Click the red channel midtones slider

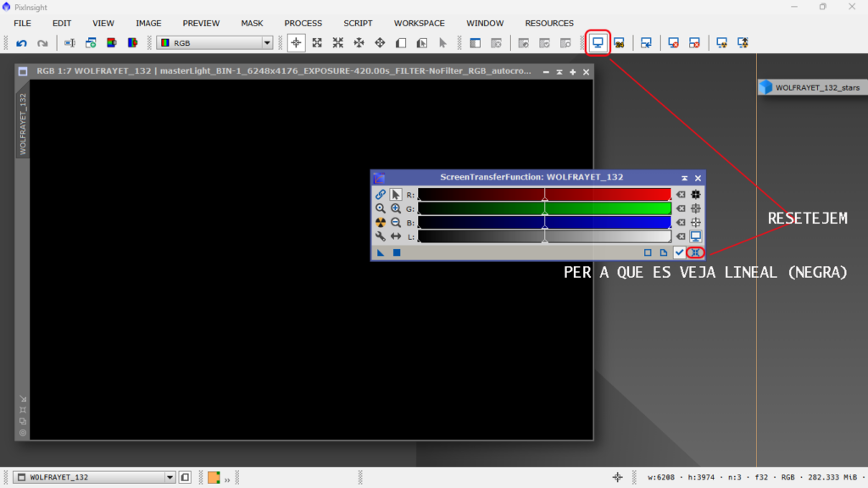[x=545, y=195]
